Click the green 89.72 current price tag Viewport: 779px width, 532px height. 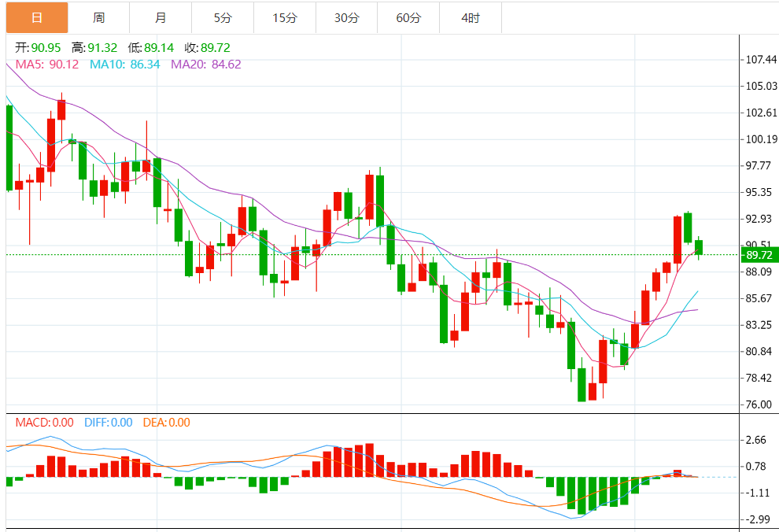(759, 255)
